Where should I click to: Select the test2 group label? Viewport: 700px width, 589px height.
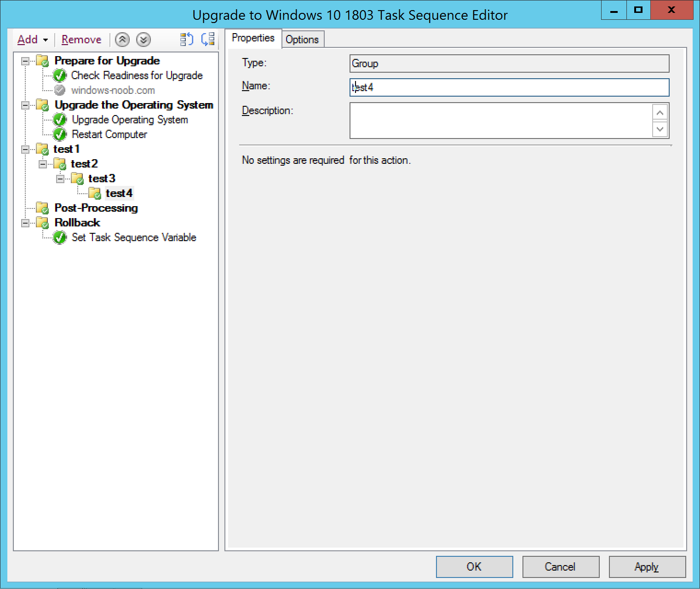pyautogui.click(x=84, y=164)
